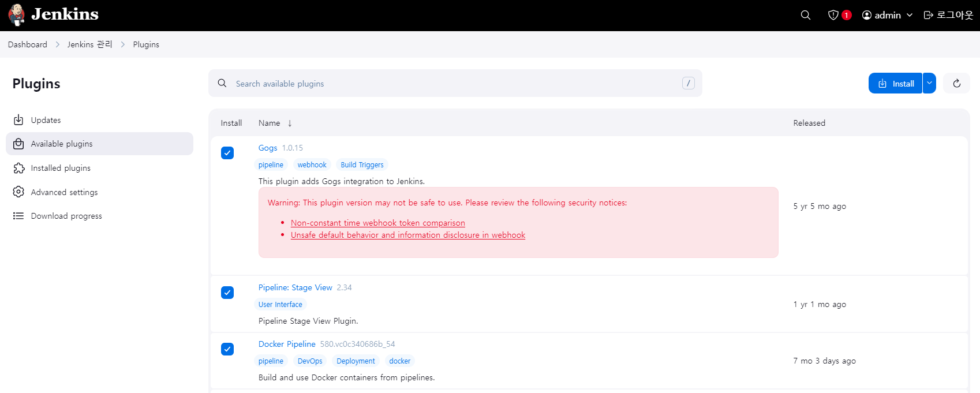Screen dimensions: 980x393
Task: Uncheck the Pipeline: Stage View checkbox
Action: coord(227,293)
